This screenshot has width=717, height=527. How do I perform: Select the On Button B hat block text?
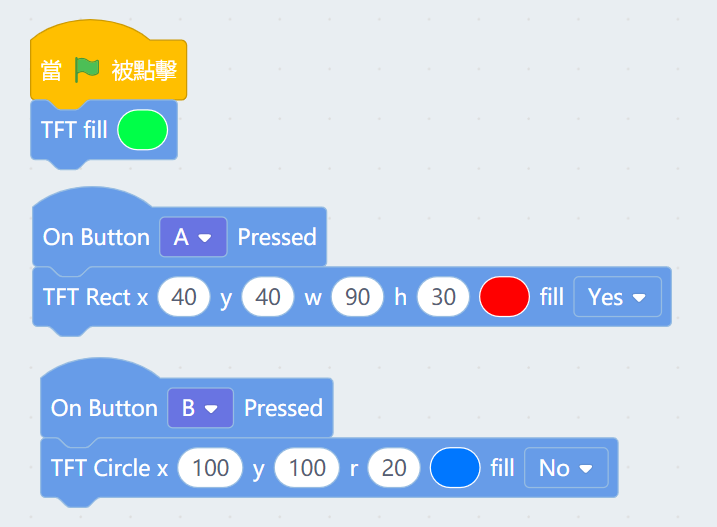point(104,408)
